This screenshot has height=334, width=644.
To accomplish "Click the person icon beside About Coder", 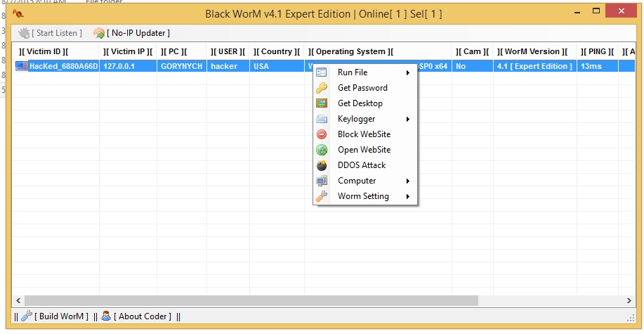I will point(106,316).
